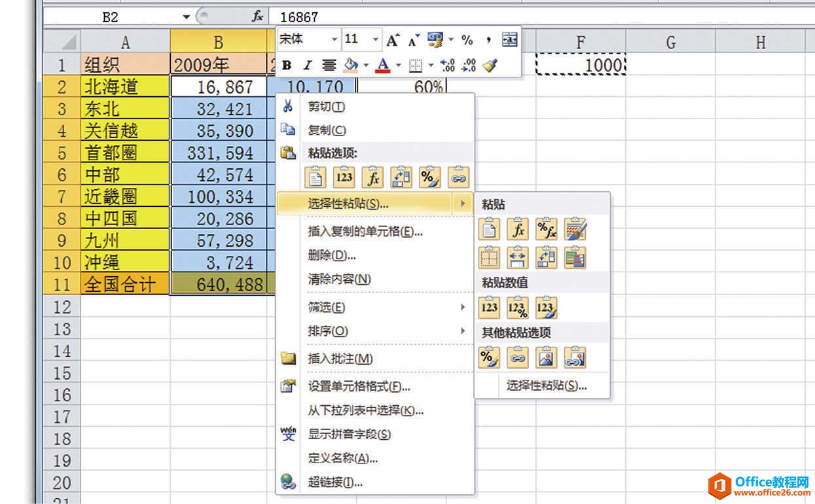Screen dimensions: 815x504
Task: Click the fx insert function button
Action: click(x=257, y=17)
